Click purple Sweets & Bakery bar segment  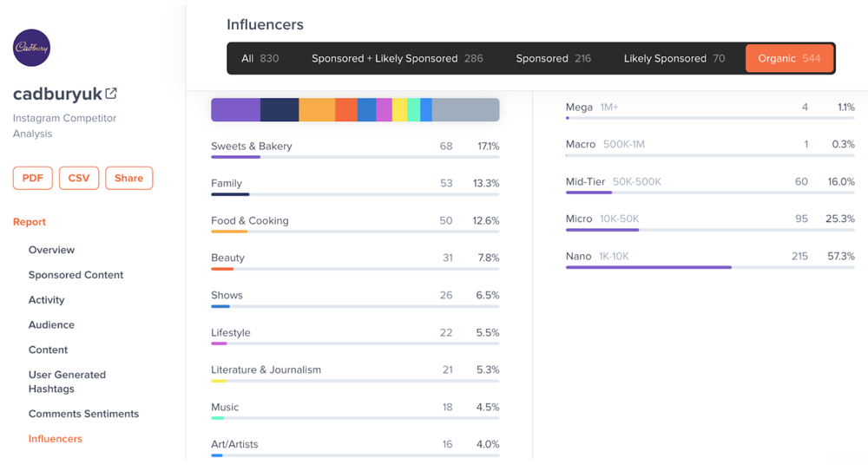(236, 109)
